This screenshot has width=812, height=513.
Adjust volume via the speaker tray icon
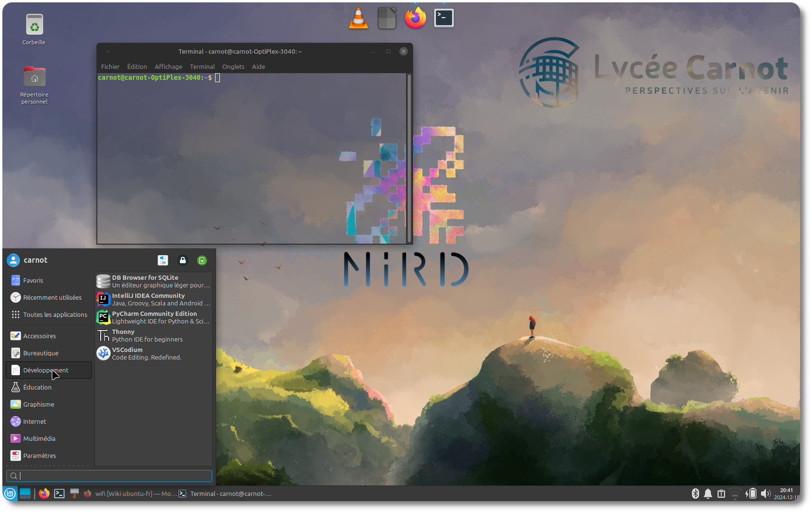pyautogui.click(x=765, y=494)
